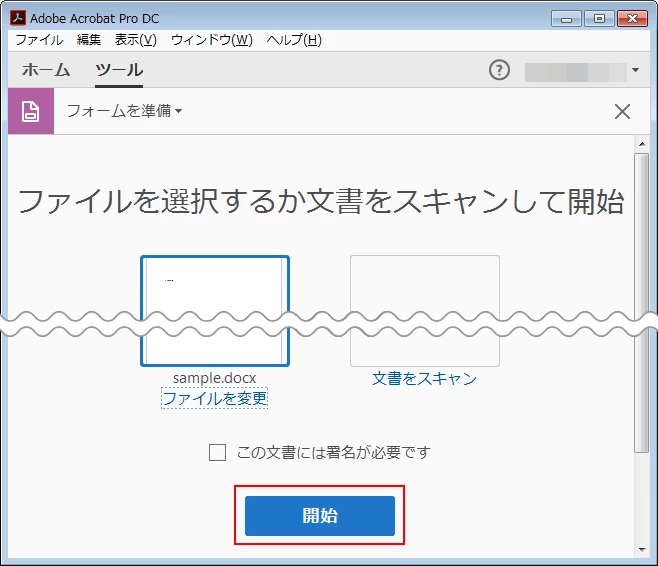This screenshot has height=566, width=658.
Task: Click the sample.docx file name
Action: pos(214,378)
